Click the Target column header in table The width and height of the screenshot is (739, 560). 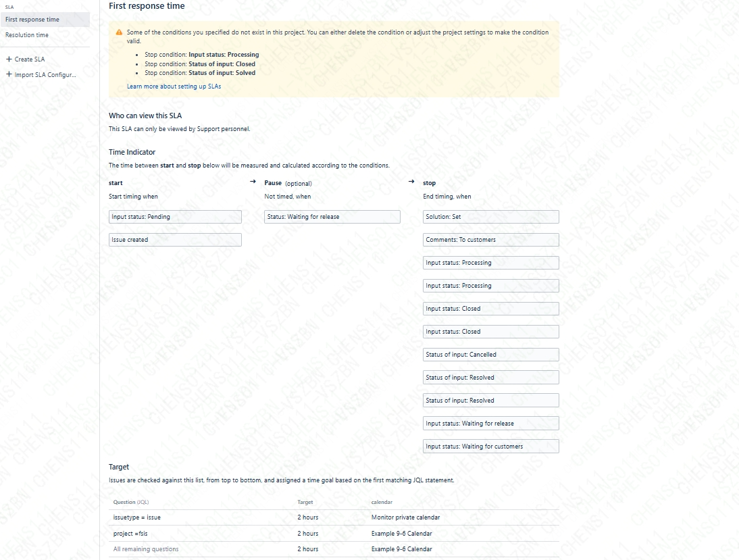click(305, 502)
